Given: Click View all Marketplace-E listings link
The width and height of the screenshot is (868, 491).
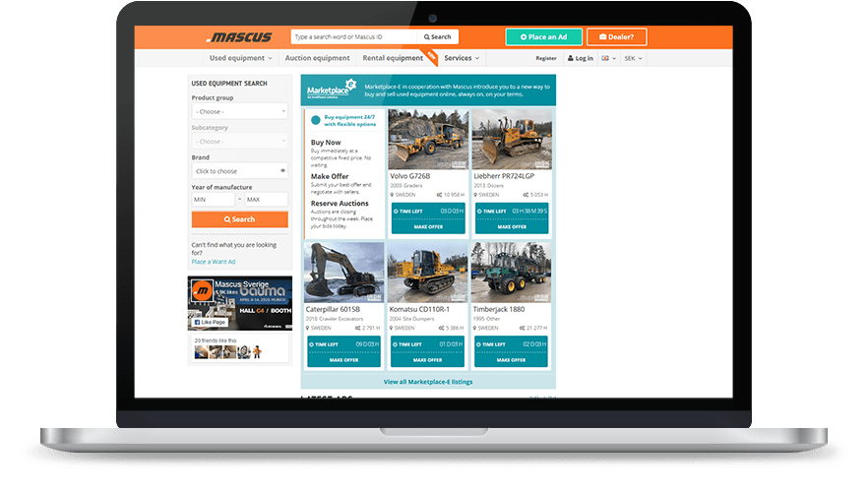Looking at the screenshot, I should coord(428,381).
